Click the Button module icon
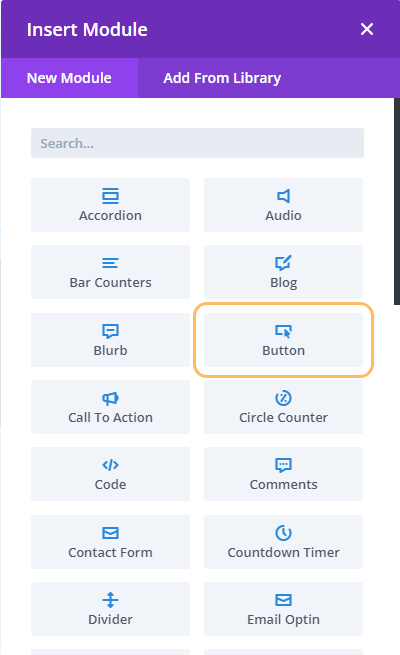This screenshot has height=655, width=400. point(284,331)
